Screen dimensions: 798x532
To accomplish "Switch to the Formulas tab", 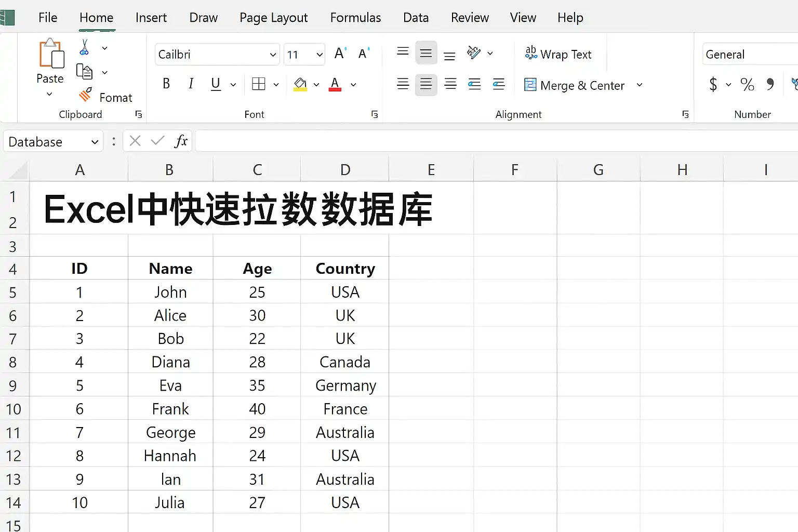I will 355,18.
